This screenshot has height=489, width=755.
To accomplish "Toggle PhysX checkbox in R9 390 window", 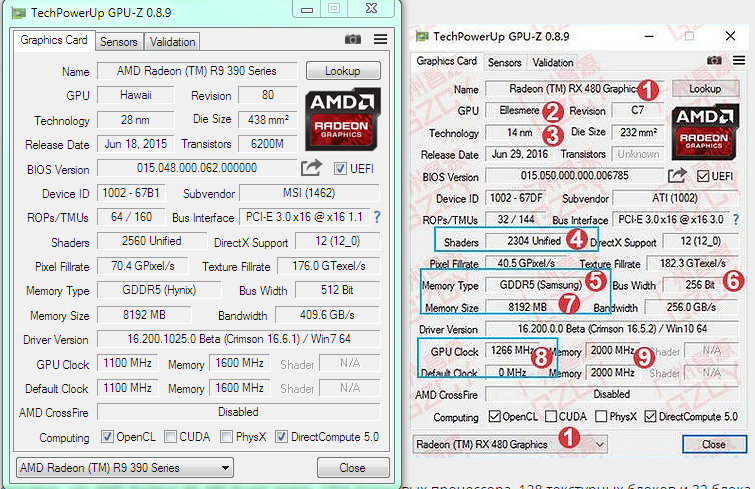I will pyautogui.click(x=226, y=437).
